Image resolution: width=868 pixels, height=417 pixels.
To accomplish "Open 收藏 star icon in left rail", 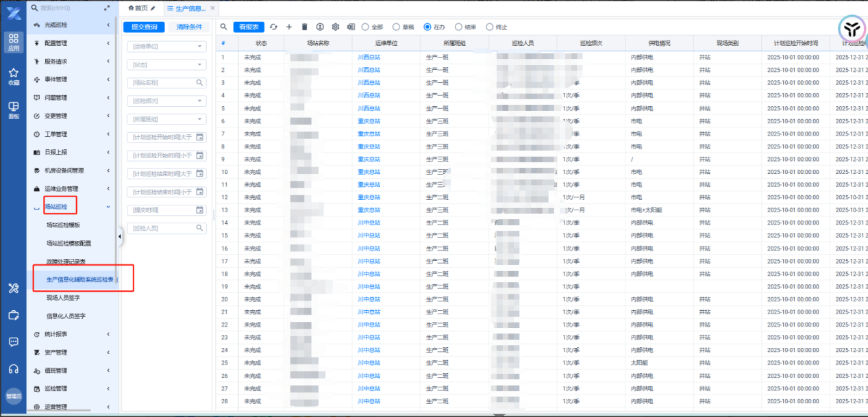I will (x=13, y=75).
